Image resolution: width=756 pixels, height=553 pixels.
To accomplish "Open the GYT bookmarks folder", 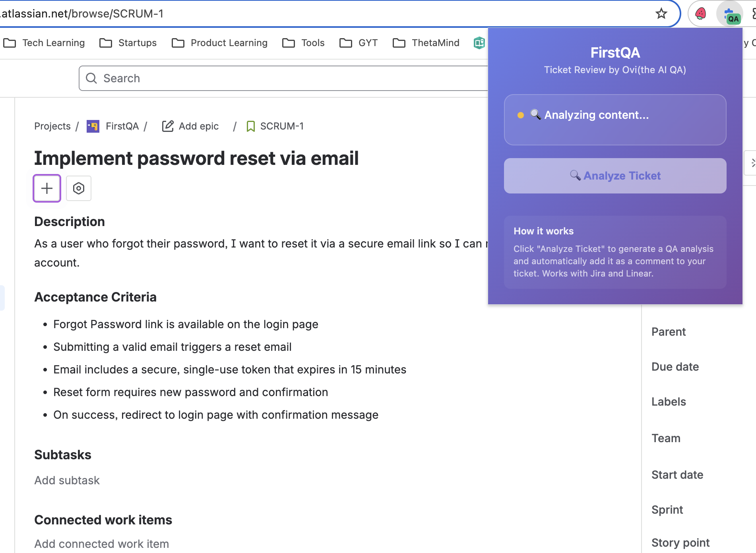I will pyautogui.click(x=359, y=43).
